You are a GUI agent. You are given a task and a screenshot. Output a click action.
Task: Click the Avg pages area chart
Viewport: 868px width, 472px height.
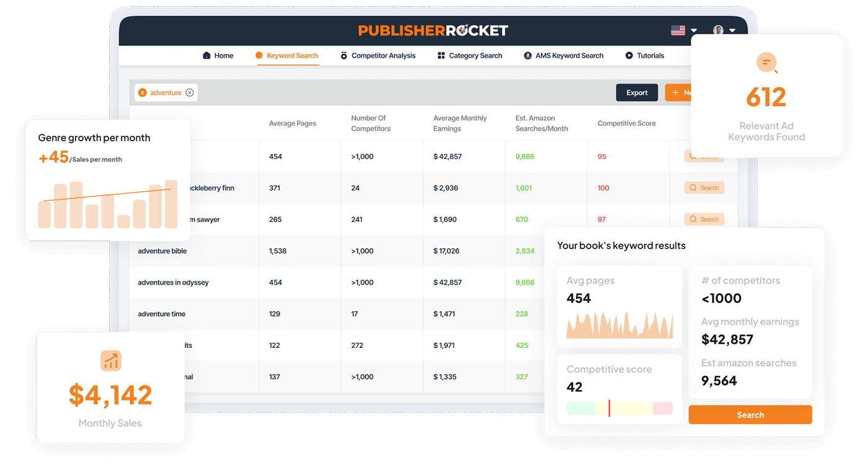click(619, 324)
